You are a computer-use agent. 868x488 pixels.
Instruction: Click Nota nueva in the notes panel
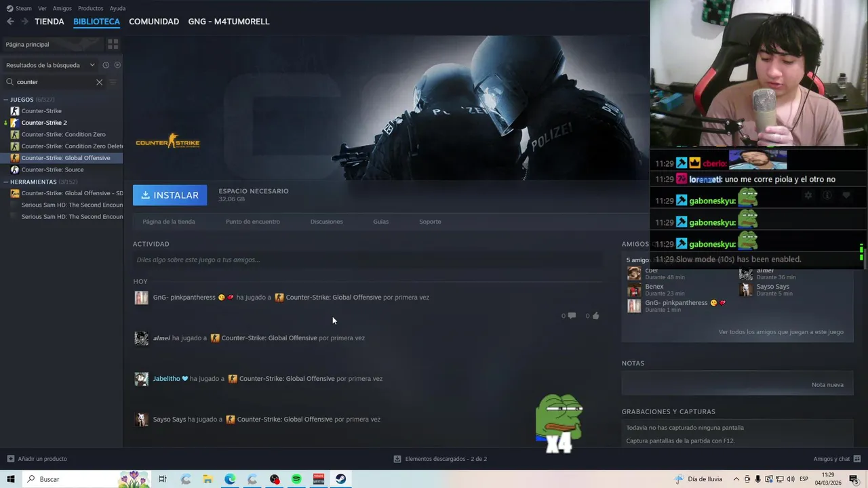827,385
